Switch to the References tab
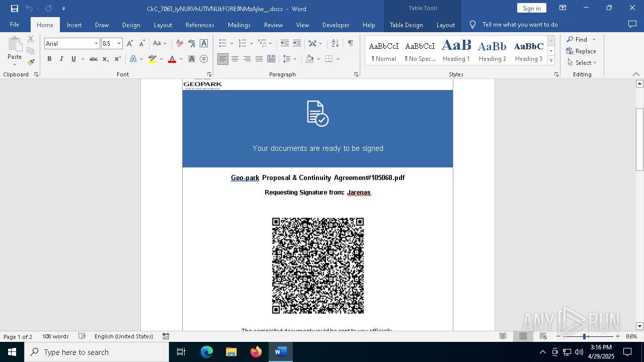The image size is (644, 362). [x=200, y=25]
